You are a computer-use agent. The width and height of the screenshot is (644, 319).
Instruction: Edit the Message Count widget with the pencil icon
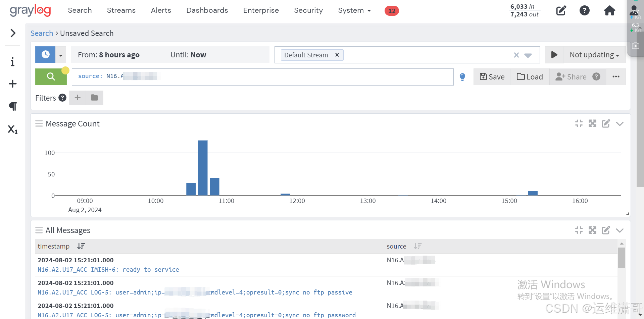point(605,123)
